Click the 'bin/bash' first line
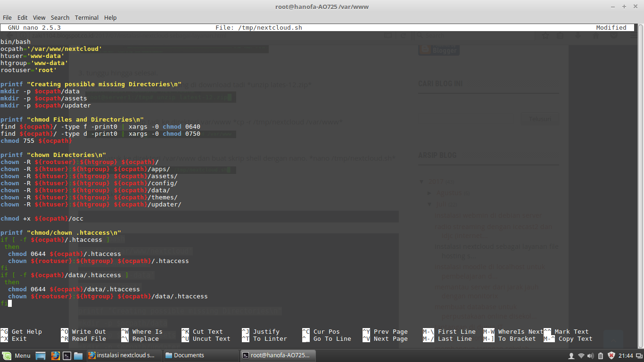 pyautogui.click(x=16, y=41)
